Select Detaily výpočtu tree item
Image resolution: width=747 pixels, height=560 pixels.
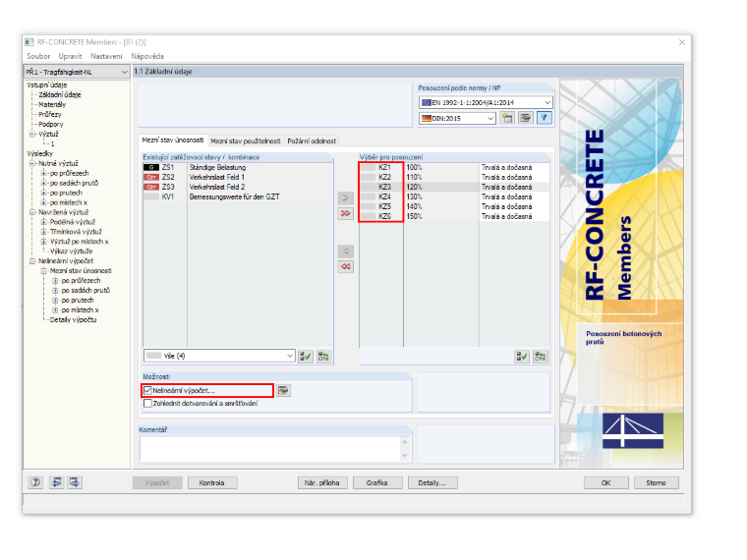click(73, 320)
